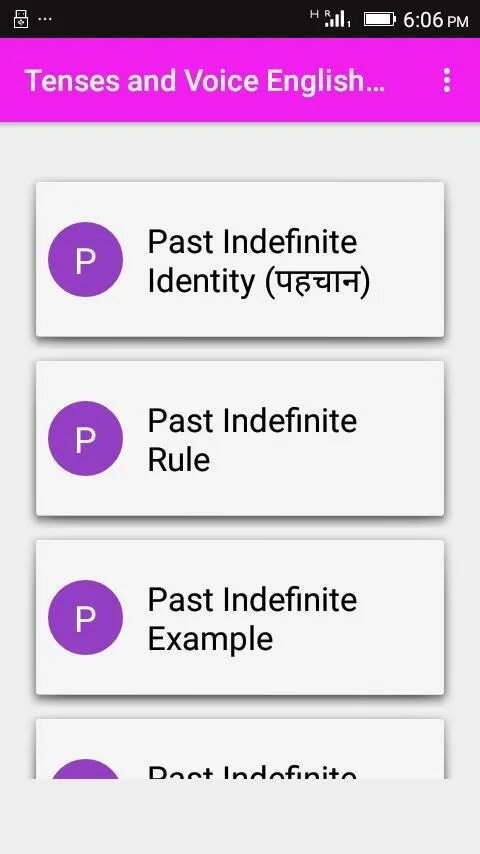Image resolution: width=480 pixels, height=854 pixels.
Task: Select the "Past Indefinite Rule" text label
Action: click(x=252, y=440)
